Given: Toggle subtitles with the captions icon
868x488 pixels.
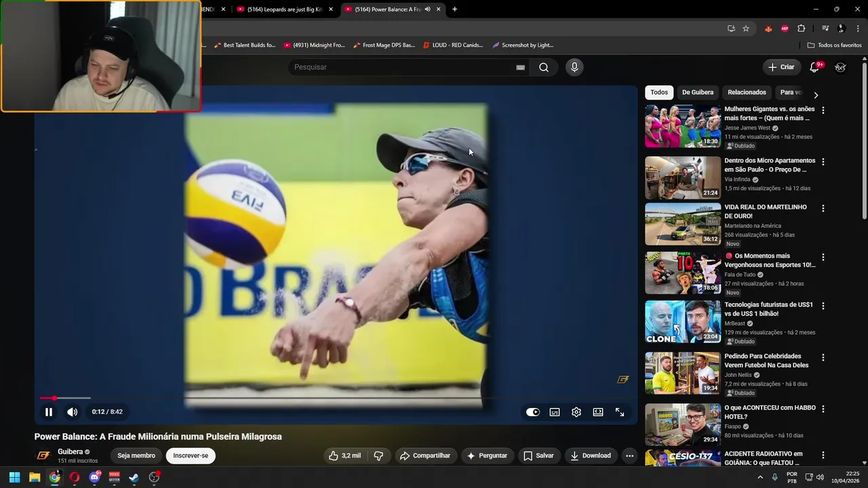Looking at the screenshot, I should click(555, 412).
